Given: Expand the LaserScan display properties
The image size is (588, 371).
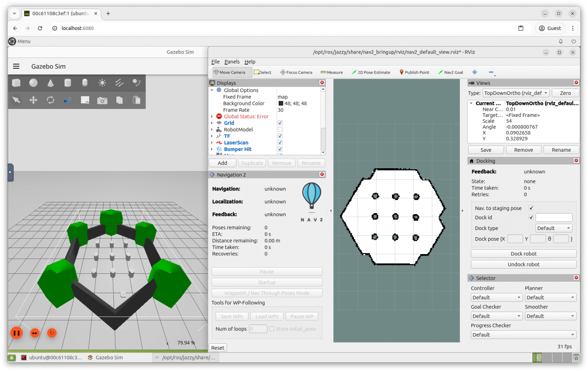Looking at the screenshot, I should click(x=212, y=142).
